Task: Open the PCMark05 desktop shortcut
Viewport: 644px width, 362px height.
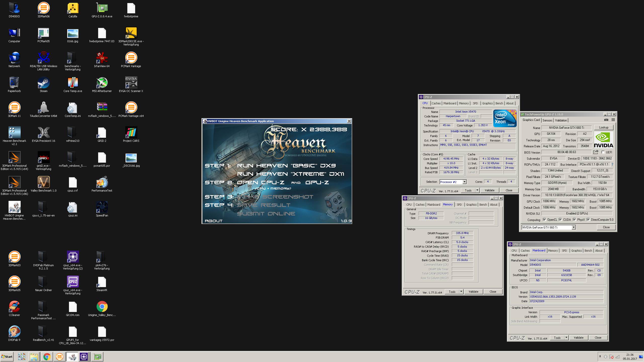Action: point(44,35)
